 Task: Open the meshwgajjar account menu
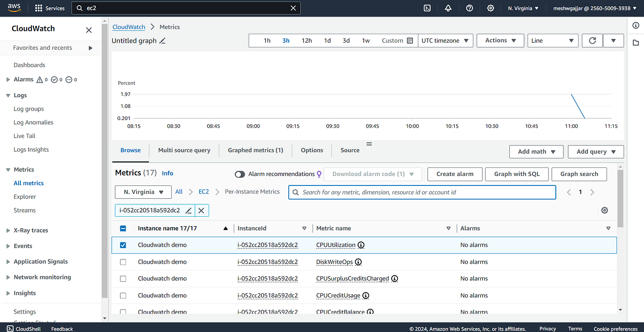click(595, 8)
